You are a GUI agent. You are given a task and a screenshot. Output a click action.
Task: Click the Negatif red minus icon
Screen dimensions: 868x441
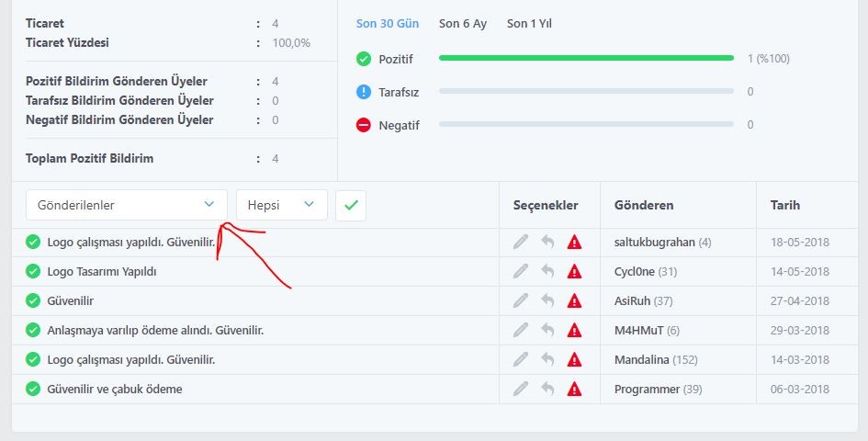pyautogui.click(x=363, y=125)
